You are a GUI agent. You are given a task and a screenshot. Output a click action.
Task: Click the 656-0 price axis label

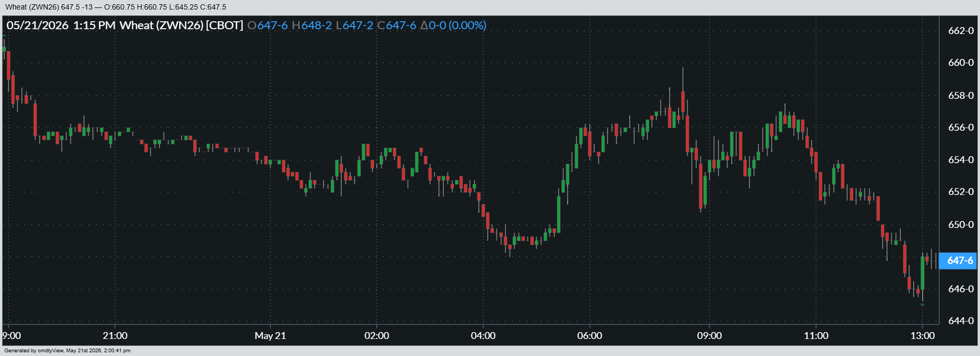[x=961, y=128]
